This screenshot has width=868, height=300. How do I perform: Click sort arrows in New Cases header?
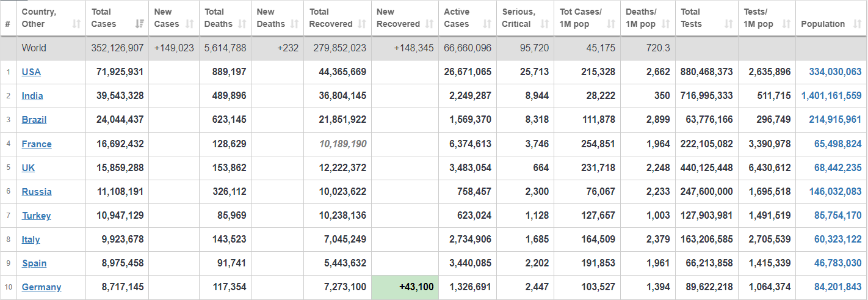click(190, 24)
